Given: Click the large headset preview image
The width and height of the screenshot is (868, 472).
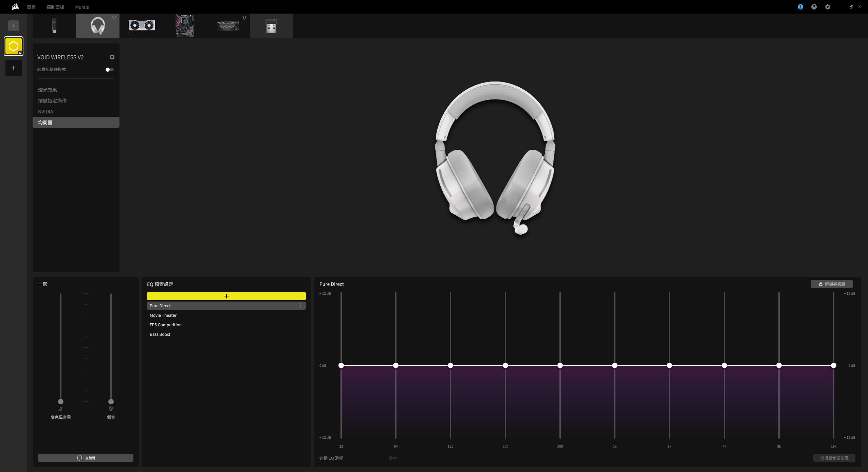Looking at the screenshot, I should pos(495,158).
